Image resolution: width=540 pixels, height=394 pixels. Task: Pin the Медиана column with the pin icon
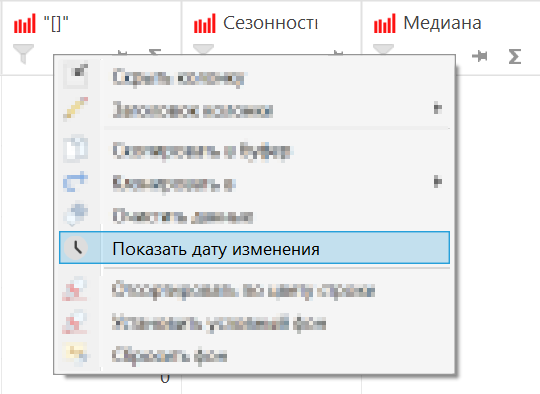[480, 56]
